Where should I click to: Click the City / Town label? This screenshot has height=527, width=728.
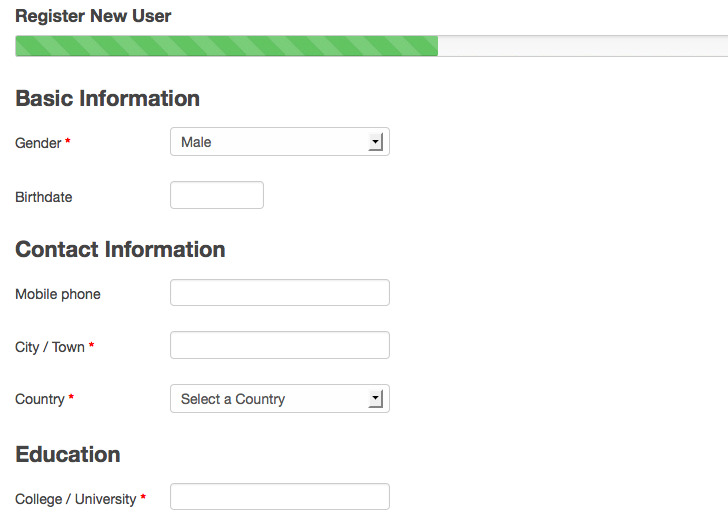50,347
